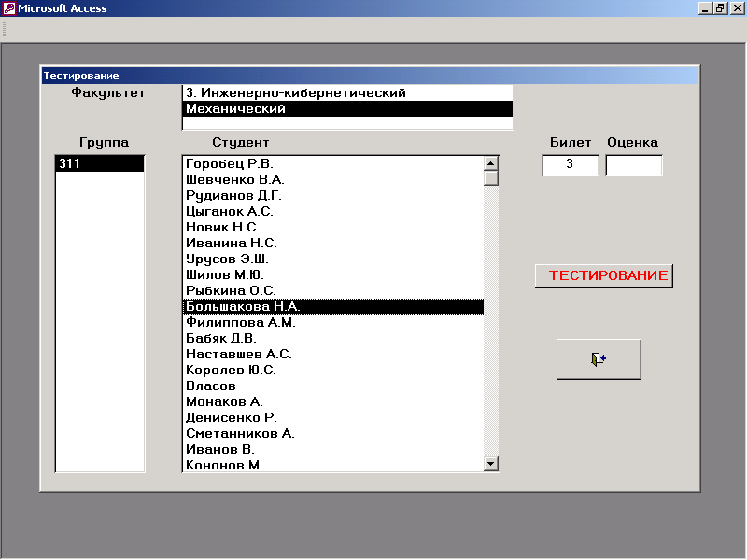Select student Денисенко Р.
The image size is (747, 560).
333,417
